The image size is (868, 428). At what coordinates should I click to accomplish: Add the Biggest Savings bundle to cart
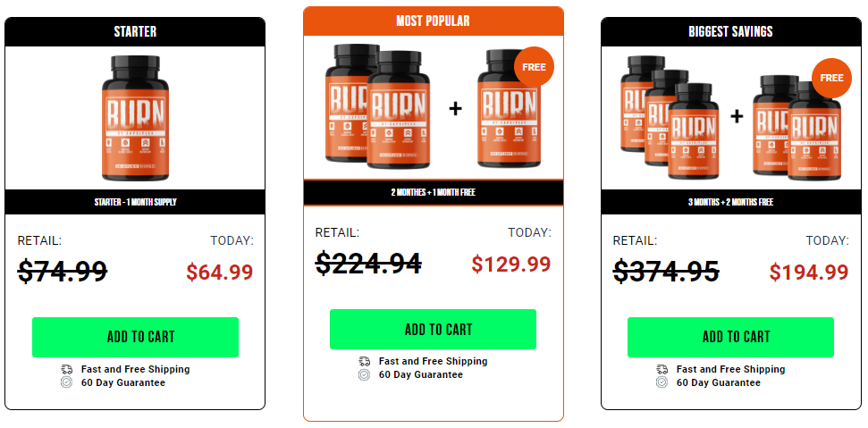(x=730, y=337)
